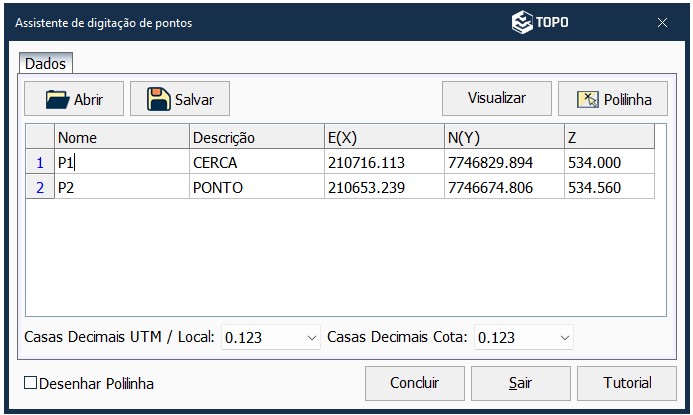Select the N(Y) value 7746829.894 cell
The width and height of the screenshot is (693, 415).
(x=503, y=162)
